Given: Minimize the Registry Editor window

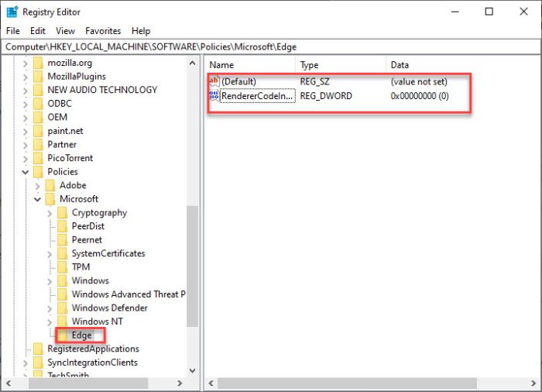Looking at the screenshot, I should pos(455,12).
